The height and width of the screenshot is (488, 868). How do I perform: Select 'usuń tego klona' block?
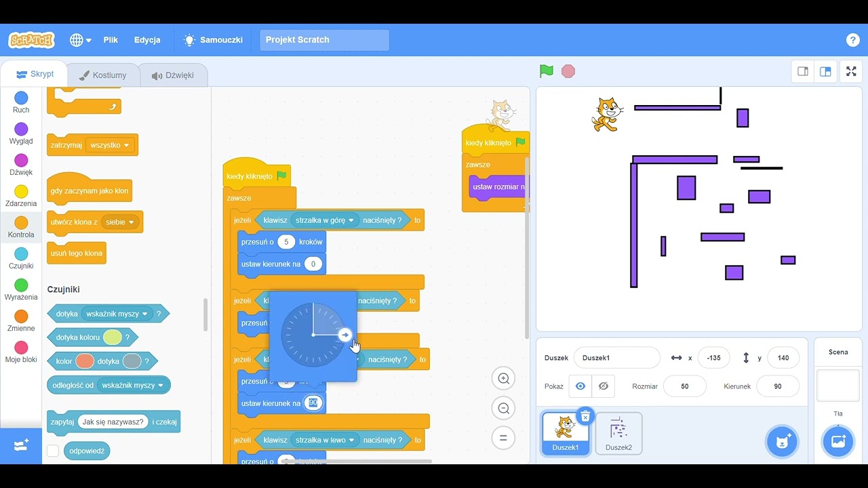[76, 253]
